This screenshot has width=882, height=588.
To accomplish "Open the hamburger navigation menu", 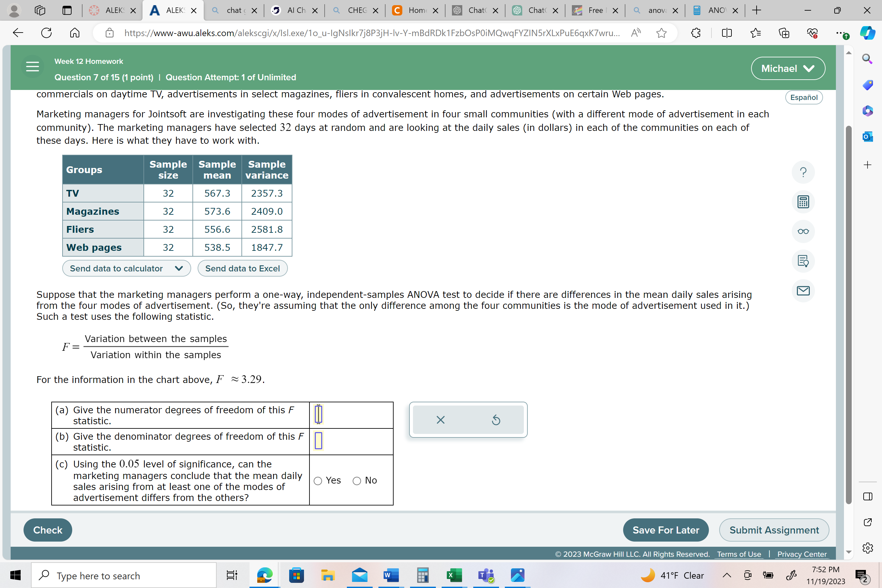I will pos(33,67).
